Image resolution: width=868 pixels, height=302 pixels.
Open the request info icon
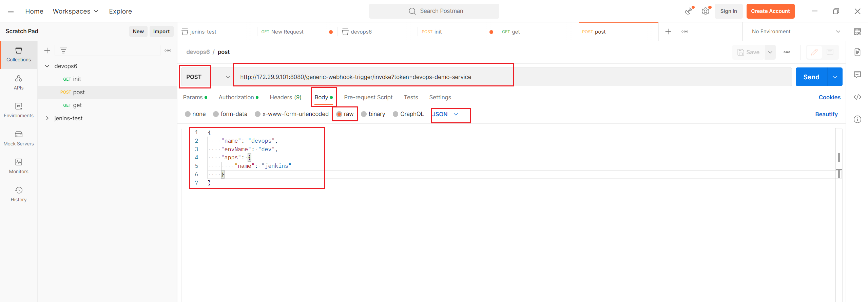857,119
